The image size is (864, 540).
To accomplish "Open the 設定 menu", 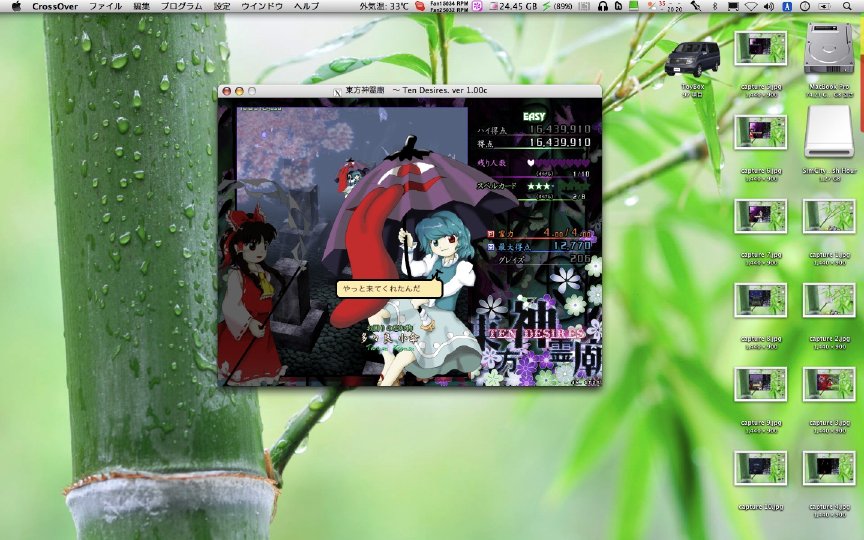I will (222, 6).
